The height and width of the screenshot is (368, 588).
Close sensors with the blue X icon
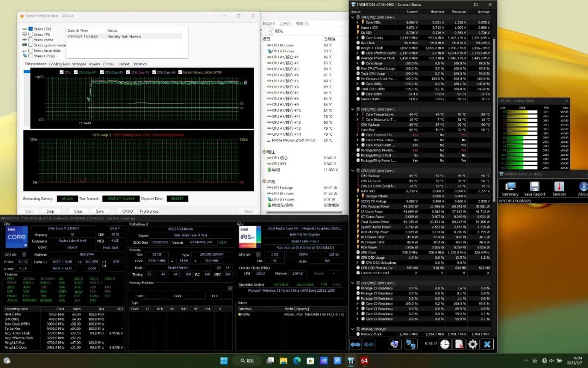tap(487, 344)
